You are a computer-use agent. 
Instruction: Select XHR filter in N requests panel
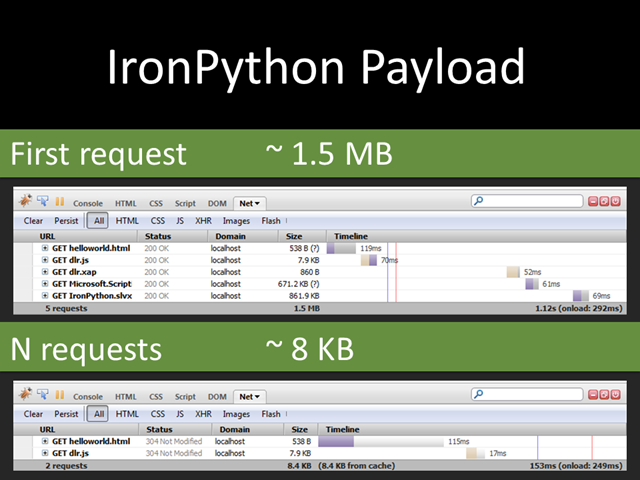[203, 414]
